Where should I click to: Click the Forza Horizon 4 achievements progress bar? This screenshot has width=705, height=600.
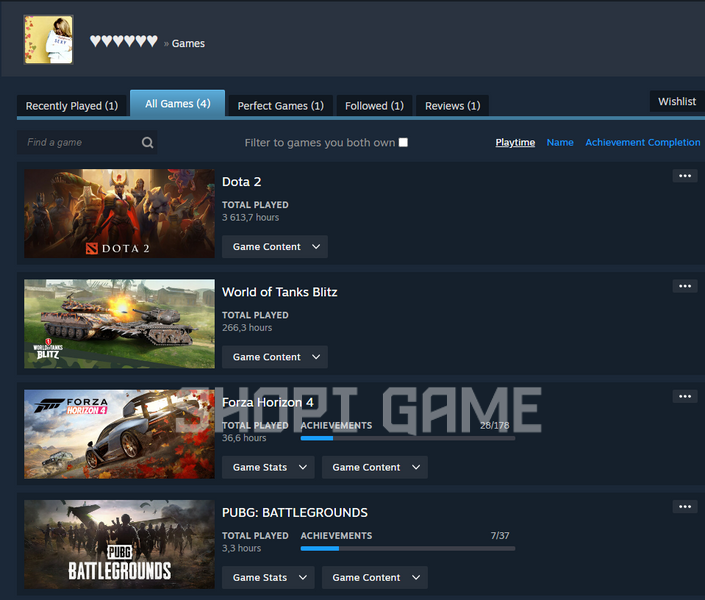click(408, 438)
